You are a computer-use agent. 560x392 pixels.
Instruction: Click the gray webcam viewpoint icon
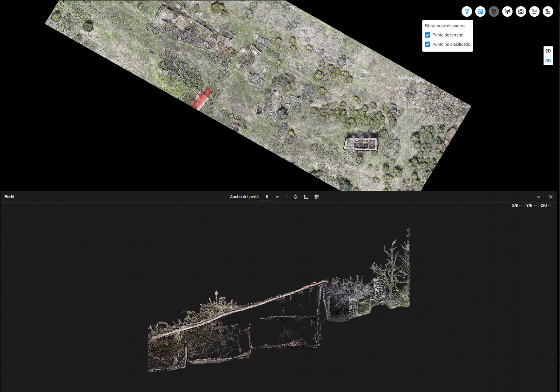(494, 12)
